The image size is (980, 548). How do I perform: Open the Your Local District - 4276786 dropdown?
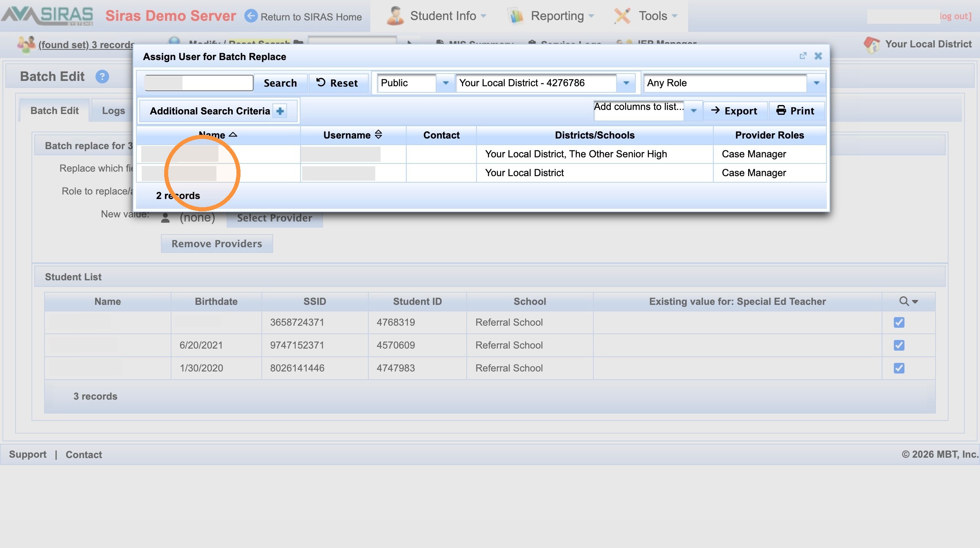click(626, 83)
